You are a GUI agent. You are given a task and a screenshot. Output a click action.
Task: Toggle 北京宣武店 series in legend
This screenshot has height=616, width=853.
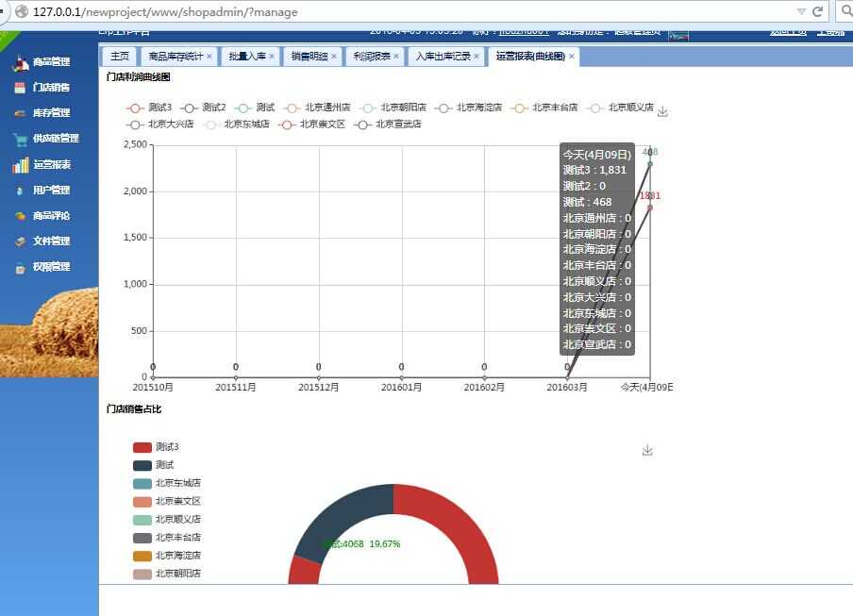[x=387, y=124]
